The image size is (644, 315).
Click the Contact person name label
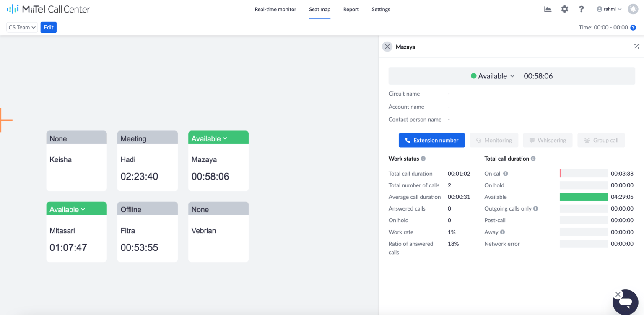point(415,120)
